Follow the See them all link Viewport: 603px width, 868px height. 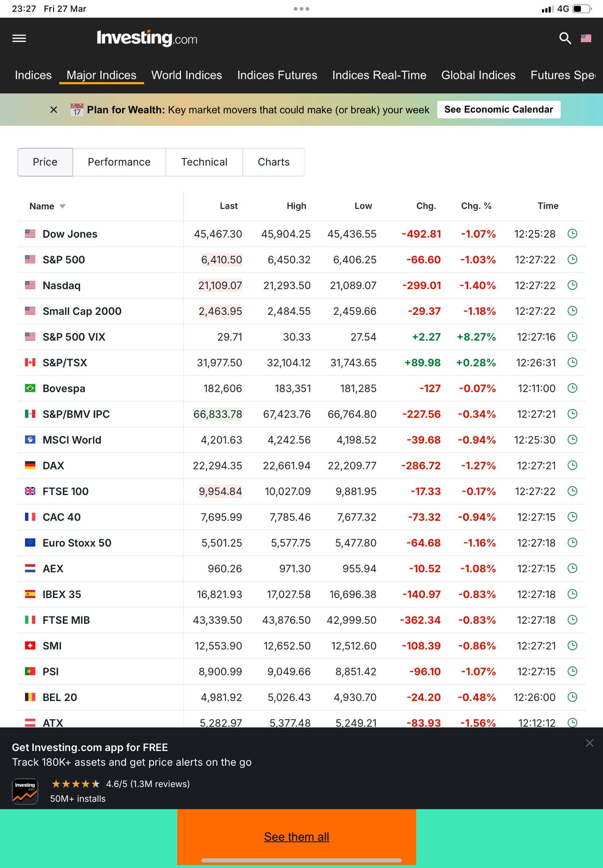coord(297,837)
